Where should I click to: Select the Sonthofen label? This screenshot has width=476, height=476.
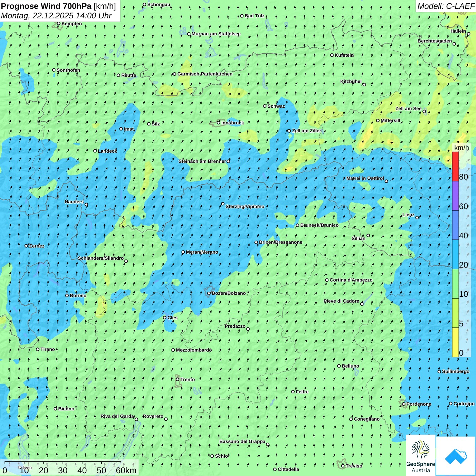[x=68, y=70]
